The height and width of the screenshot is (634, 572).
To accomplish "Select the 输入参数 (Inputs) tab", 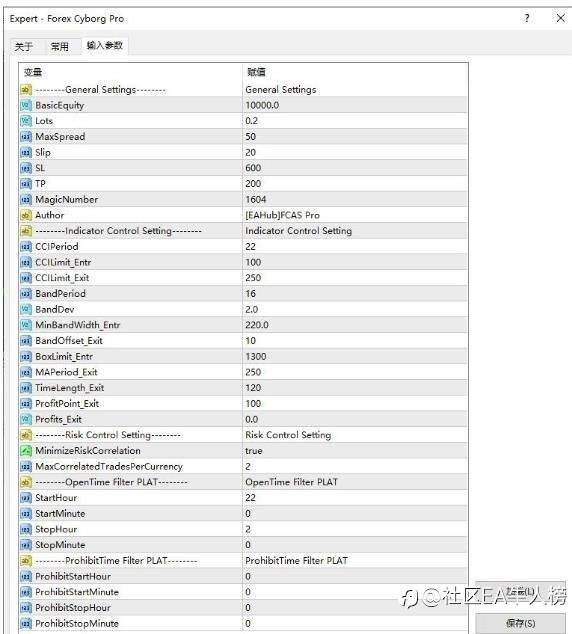I will (x=105, y=45).
